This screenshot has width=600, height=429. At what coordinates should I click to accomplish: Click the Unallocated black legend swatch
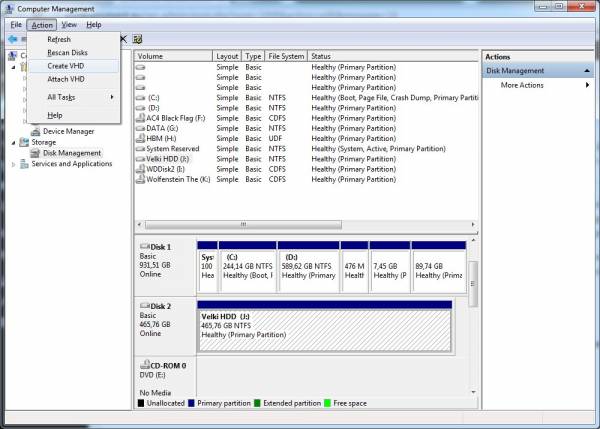pos(141,403)
